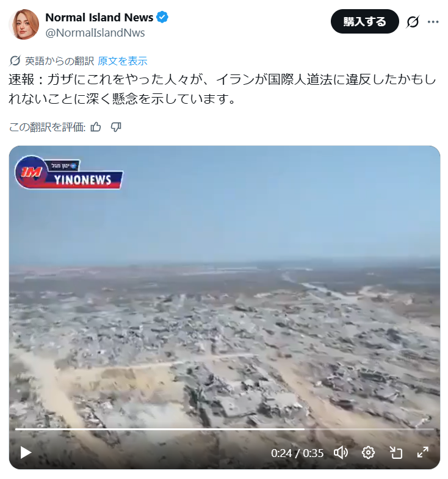Mute the video using speaker icon

[341, 452]
